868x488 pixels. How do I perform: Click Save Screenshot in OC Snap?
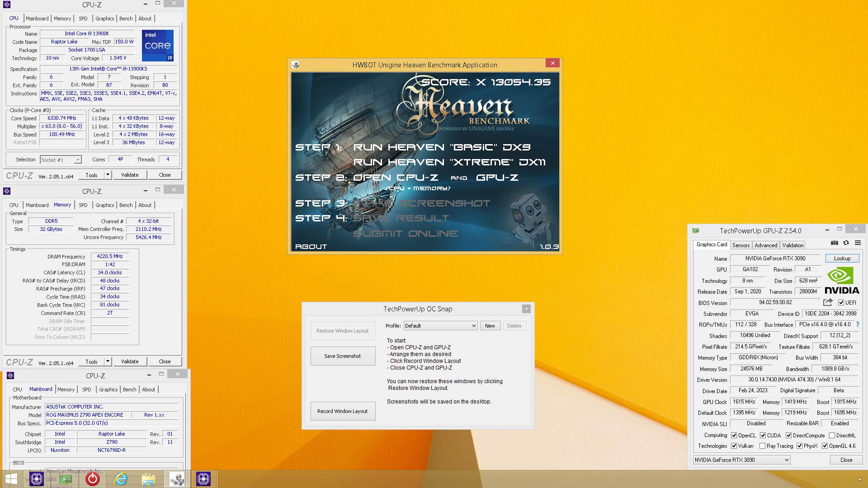click(343, 356)
